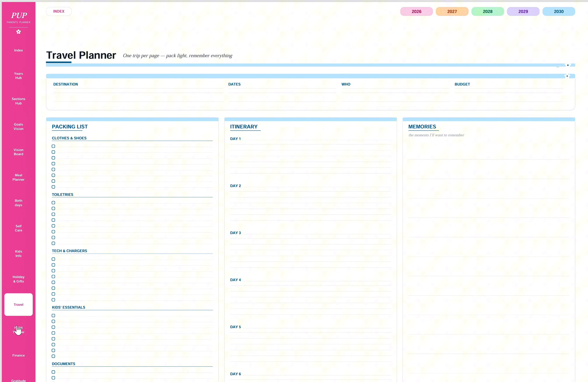This screenshot has height=382, width=588.
Task: Tick the last Kids' Essentials checkbox
Action: (x=53, y=356)
